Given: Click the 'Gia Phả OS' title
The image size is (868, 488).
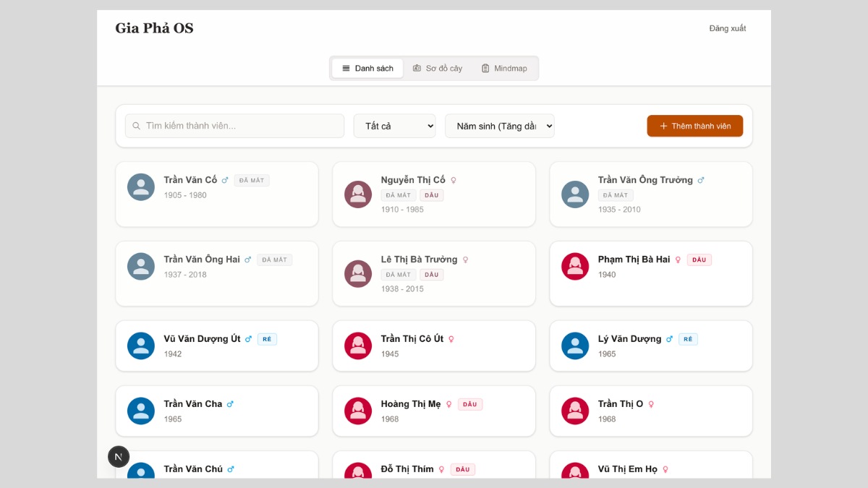Looking at the screenshot, I should (x=154, y=29).
